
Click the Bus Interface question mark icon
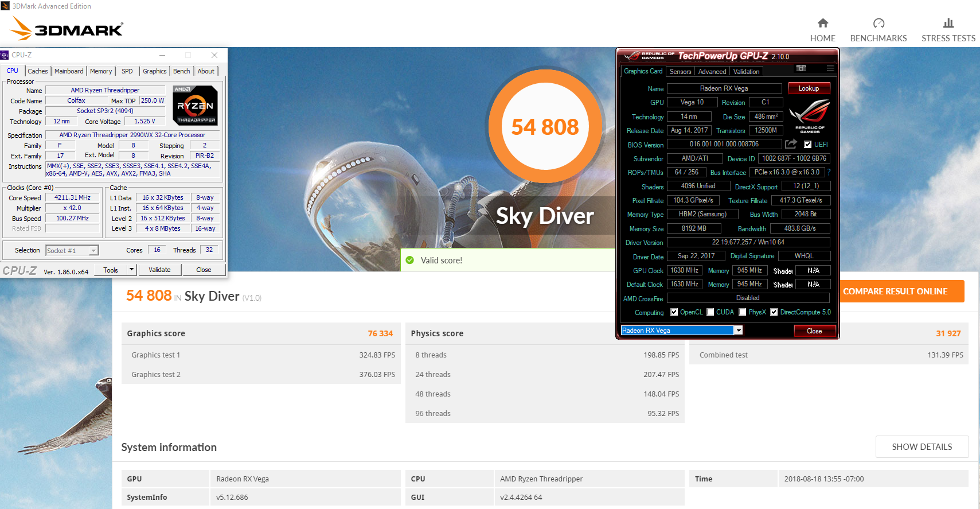pyautogui.click(x=829, y=172)
